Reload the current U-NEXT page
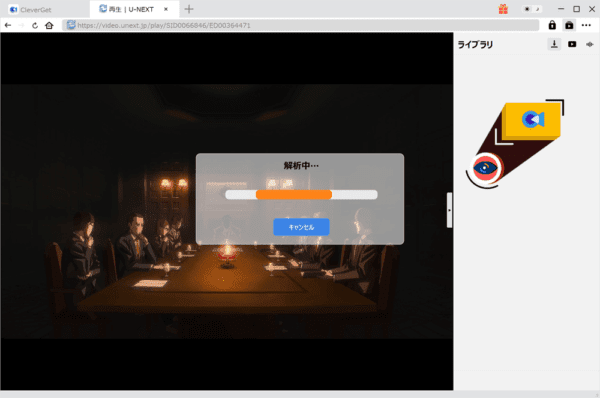Screen dimensions: 600x398 tap(35, 25)
